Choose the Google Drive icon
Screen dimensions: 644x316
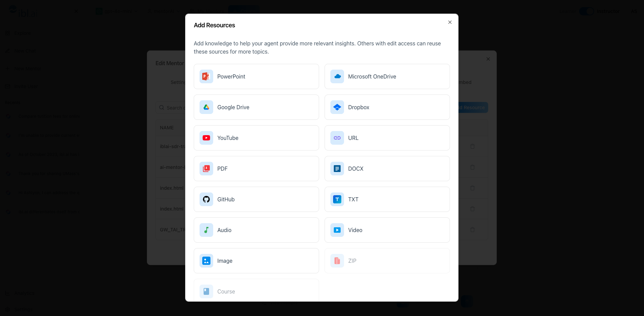click(206, 107)
